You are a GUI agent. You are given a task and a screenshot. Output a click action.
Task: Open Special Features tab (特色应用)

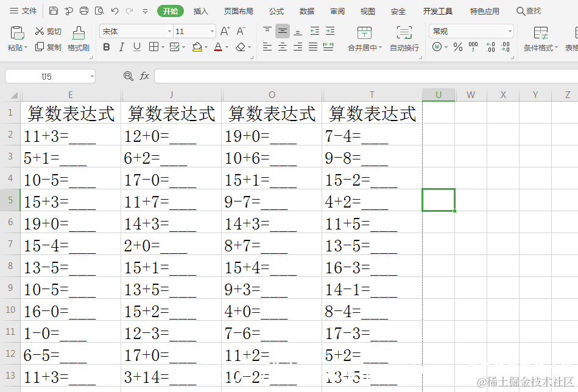coord(485,12)
